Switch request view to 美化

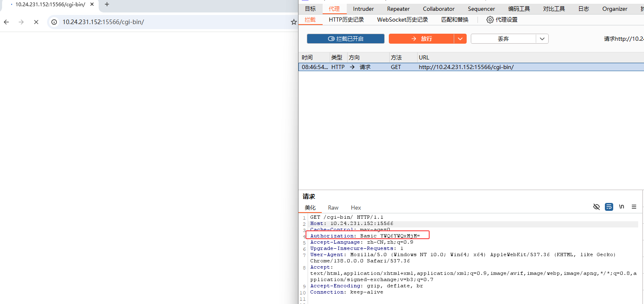[310, 208]
